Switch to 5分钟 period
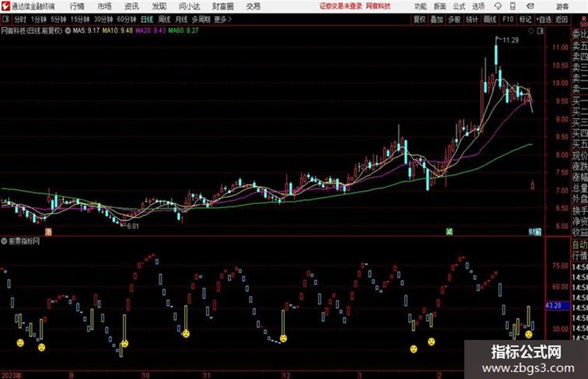 [x=58, y=19]
